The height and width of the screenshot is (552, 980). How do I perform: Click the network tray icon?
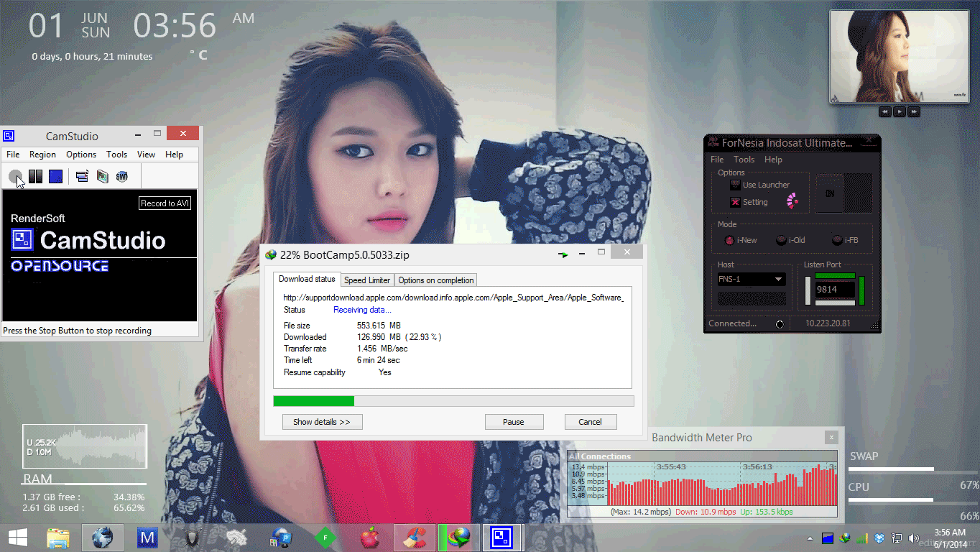(897, 538)
